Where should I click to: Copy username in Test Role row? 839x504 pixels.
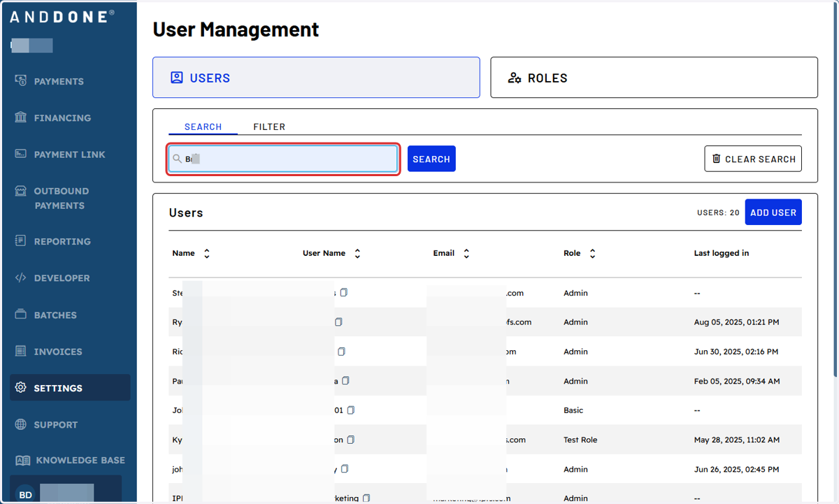(x=351, y=440)
